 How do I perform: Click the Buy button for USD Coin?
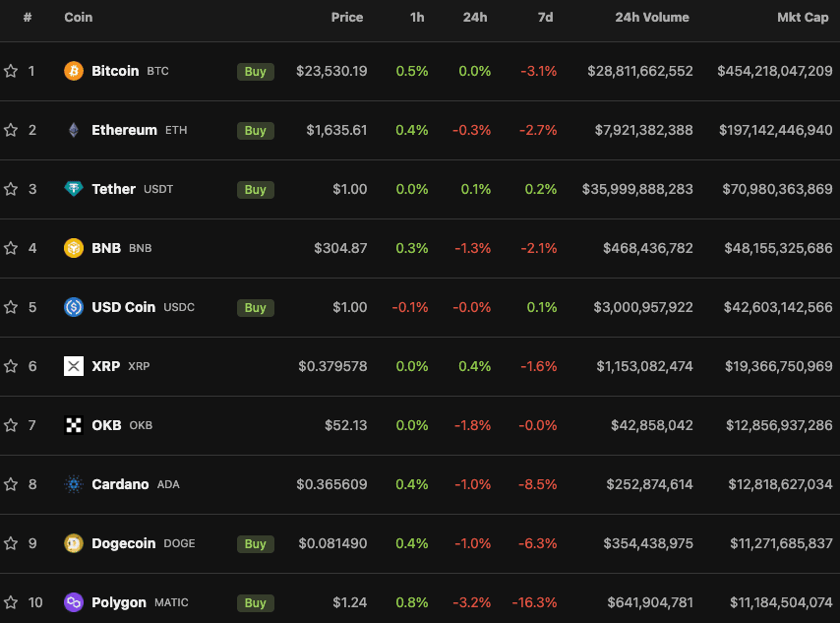[256, 307]
